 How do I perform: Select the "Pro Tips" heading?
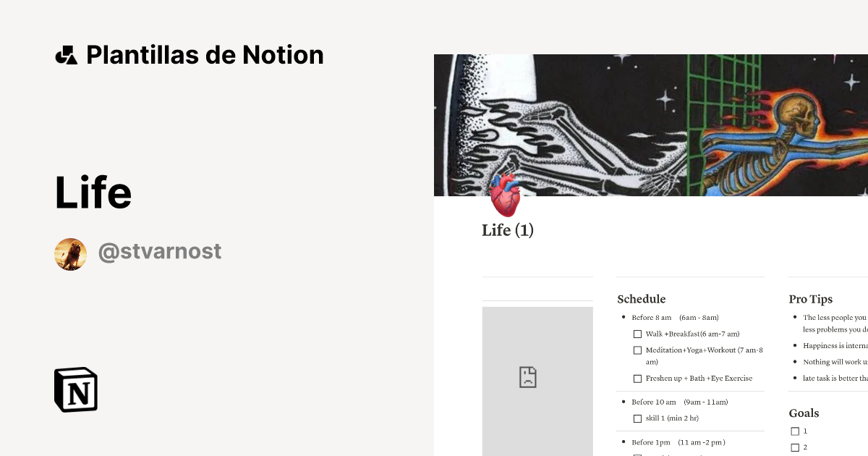point(811,299)
